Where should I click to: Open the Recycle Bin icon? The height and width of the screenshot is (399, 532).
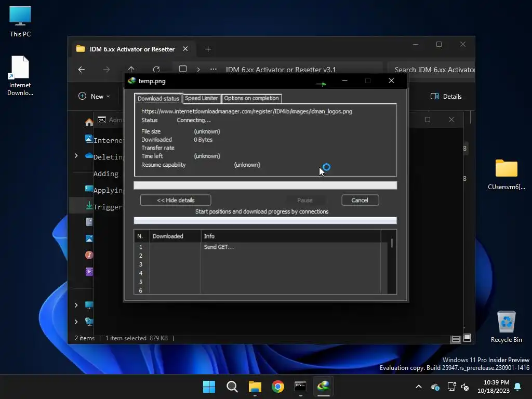(506, 327)
